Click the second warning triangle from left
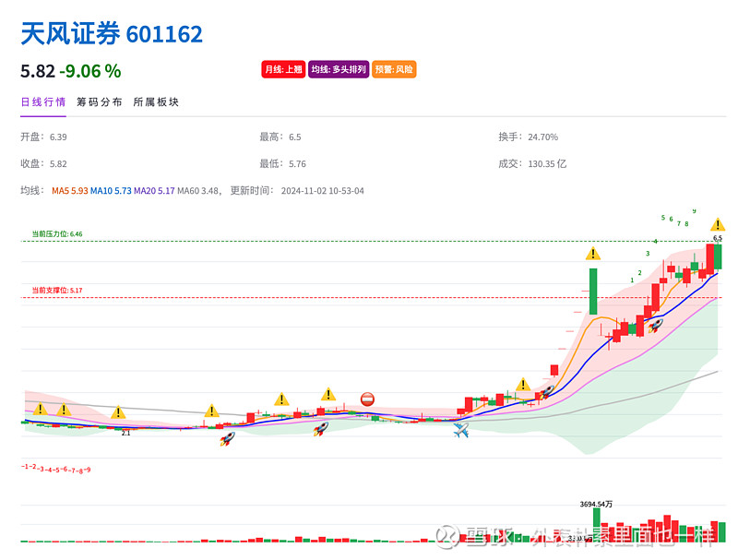This screenshot has height=560, width=738. (64, 410)
